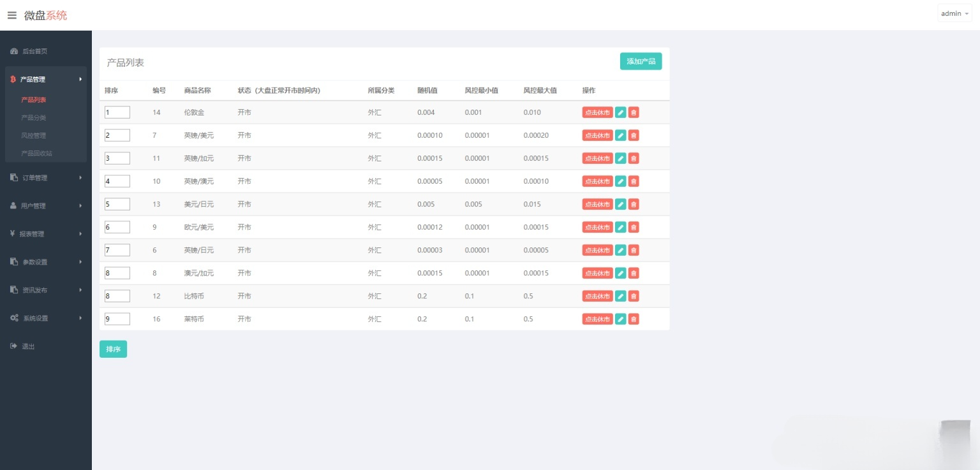This screenshot has width=980, height=470.
Task: Click the 添加产品 button
Action: (x=641, y=61)
